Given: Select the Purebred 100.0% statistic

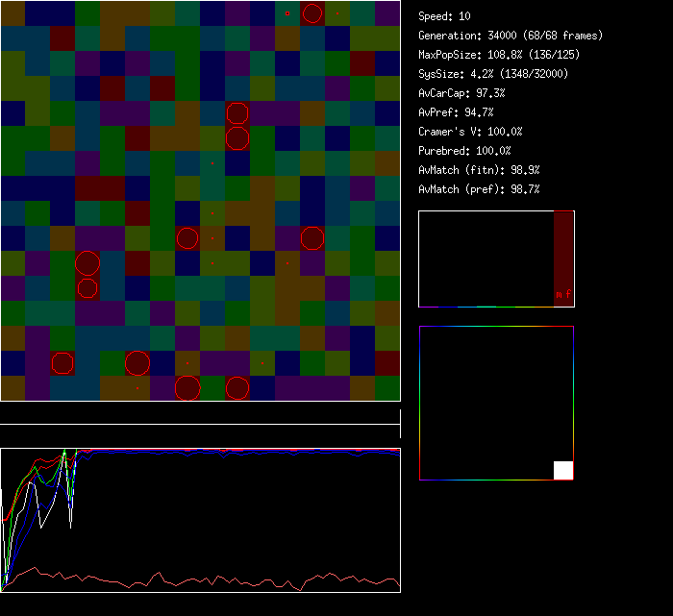Looking at the screenshot, I should click(x=464, y=151).
